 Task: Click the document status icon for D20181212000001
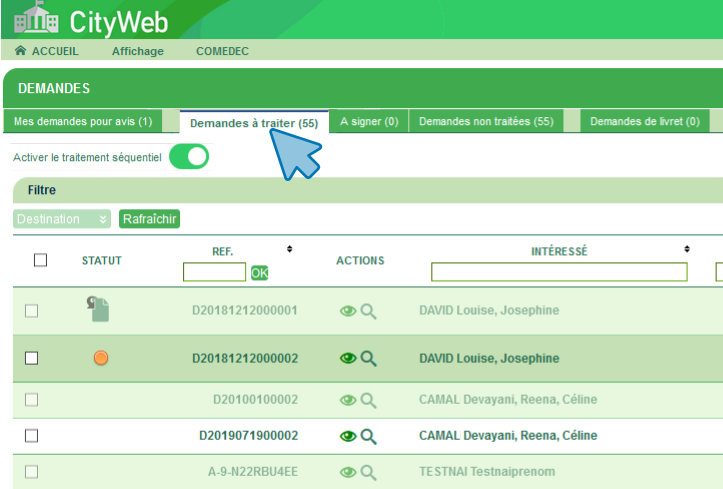[x=99, y=310]
